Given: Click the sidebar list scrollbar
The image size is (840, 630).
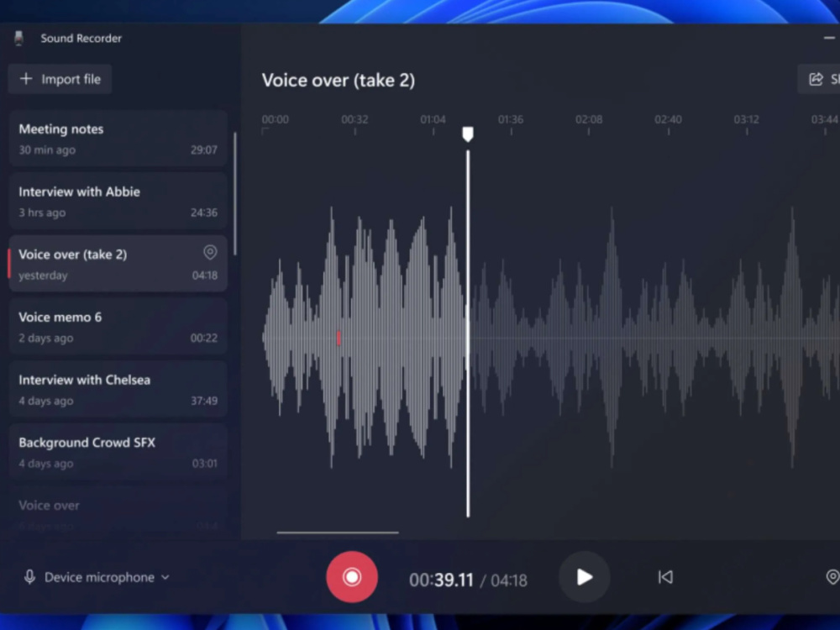Looking at the screenshot, I should (x=234, y=193).
